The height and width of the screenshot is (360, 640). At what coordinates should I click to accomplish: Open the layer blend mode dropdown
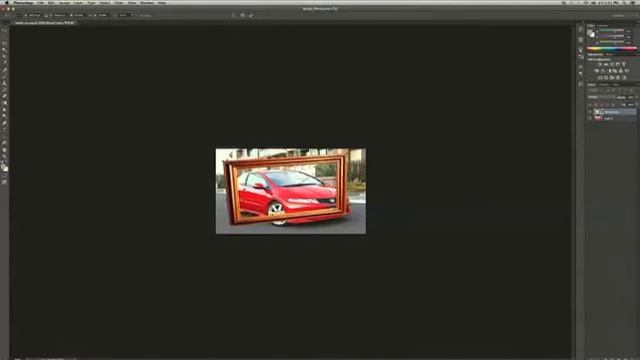[601, 97]
